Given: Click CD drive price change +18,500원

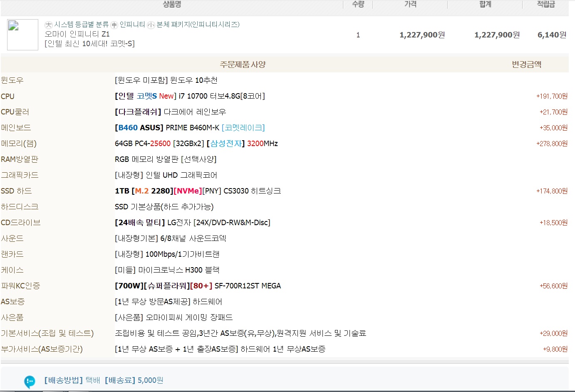Looking at the screenshot, I should point(553,223).
